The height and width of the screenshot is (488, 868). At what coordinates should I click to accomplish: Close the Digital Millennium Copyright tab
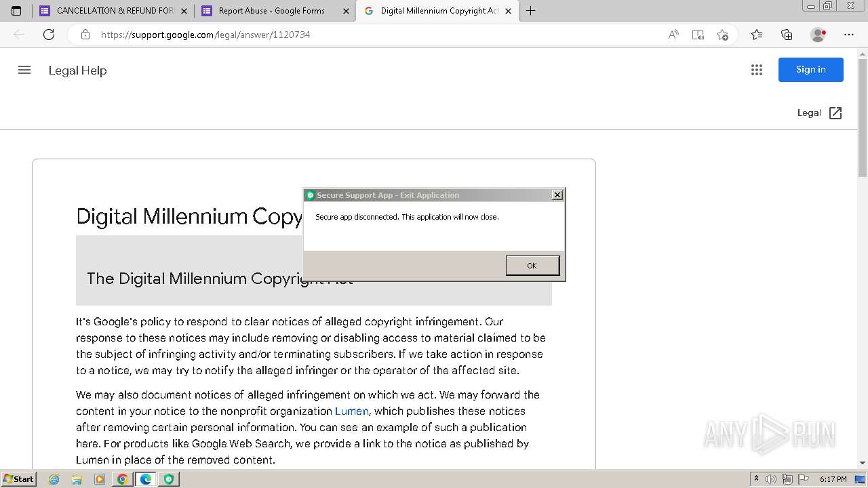[509, 11]
